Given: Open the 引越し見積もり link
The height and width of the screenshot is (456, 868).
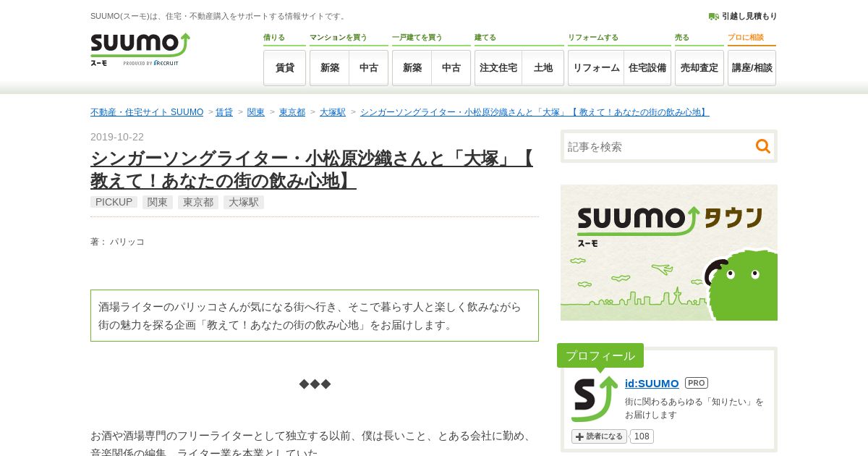Looking at the screenshot, I should [749, 16].
